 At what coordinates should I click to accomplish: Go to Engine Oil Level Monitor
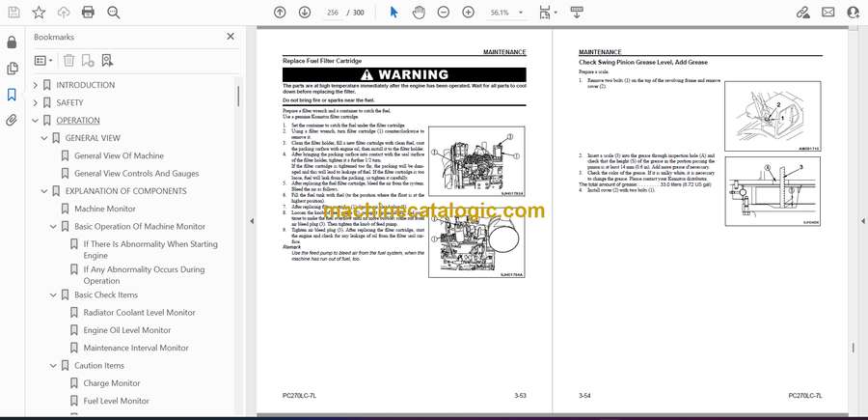pyautogui.click(x=127, y=330)
